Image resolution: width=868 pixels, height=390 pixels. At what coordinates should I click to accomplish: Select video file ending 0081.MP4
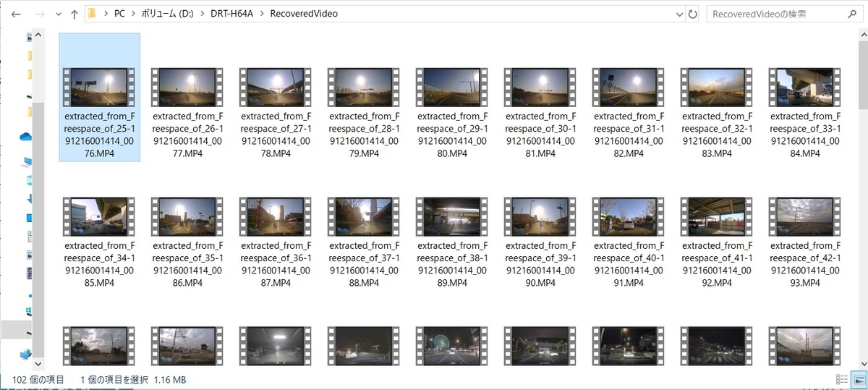[x=540, y=112]
